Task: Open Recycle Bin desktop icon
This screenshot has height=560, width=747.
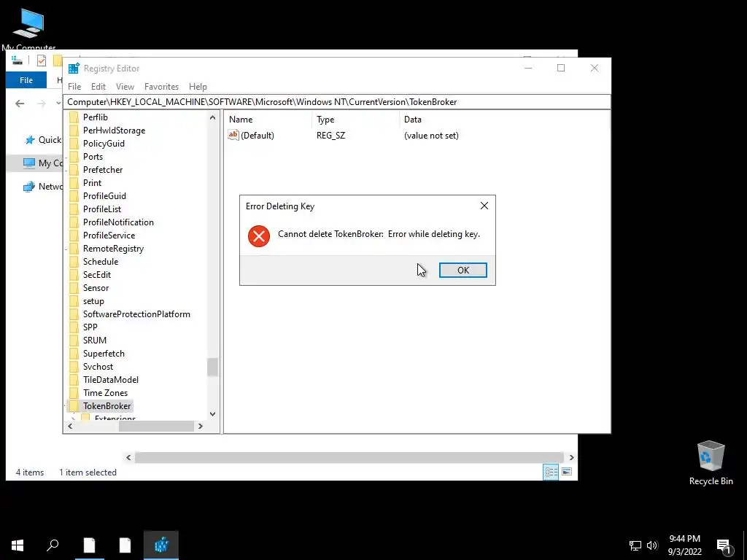Action: click(711, 463)
